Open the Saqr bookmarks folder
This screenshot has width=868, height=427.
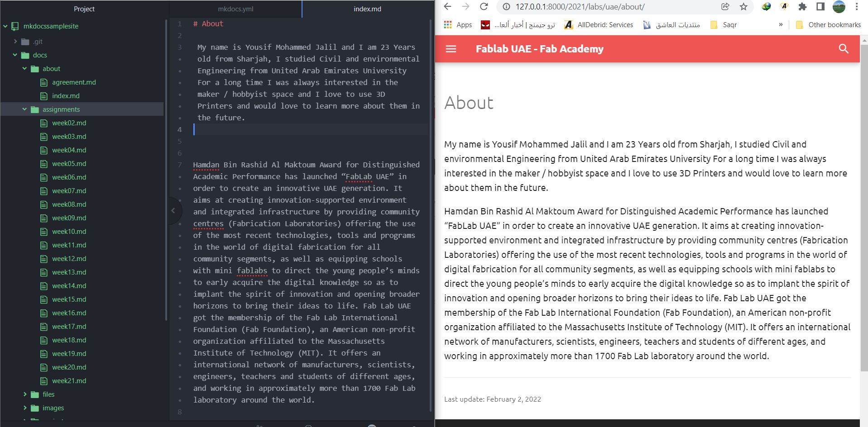(x=724, y=25)
